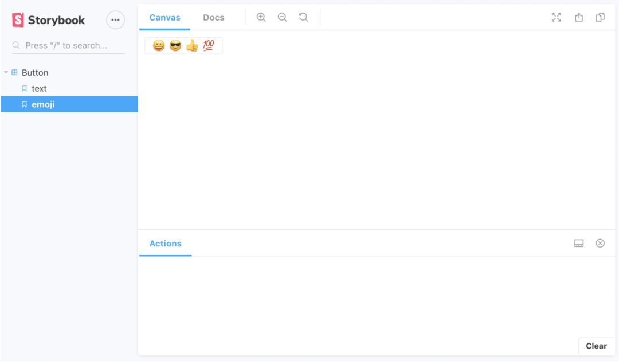619x364 pixels.
Task: Click the search magnifier icon
Action: (x=16, y=45)
